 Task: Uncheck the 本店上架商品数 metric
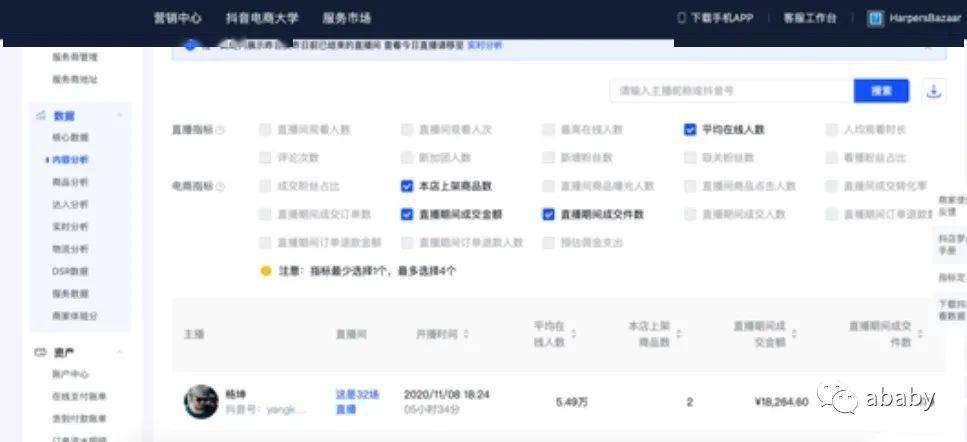tap(406, 186)
